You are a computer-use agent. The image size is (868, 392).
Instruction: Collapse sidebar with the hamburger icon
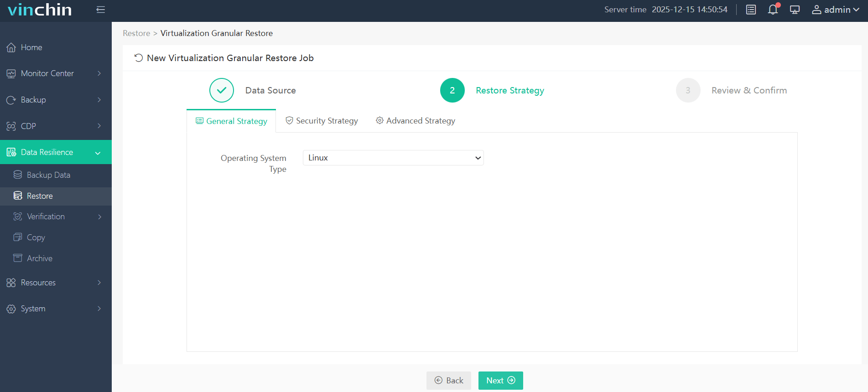[101, 10]
